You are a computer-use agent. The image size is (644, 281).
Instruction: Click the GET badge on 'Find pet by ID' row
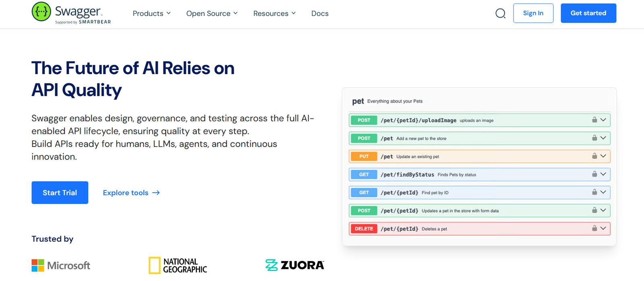pyautogui.click(x=364, y=192)
